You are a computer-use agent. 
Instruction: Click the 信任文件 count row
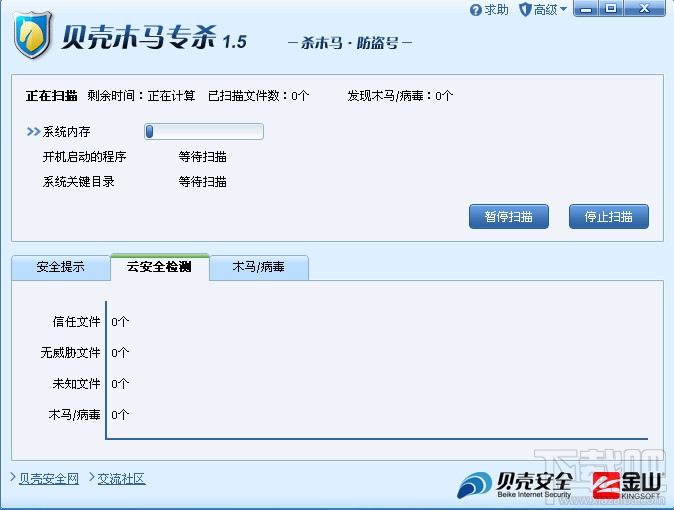coord(91,322)
